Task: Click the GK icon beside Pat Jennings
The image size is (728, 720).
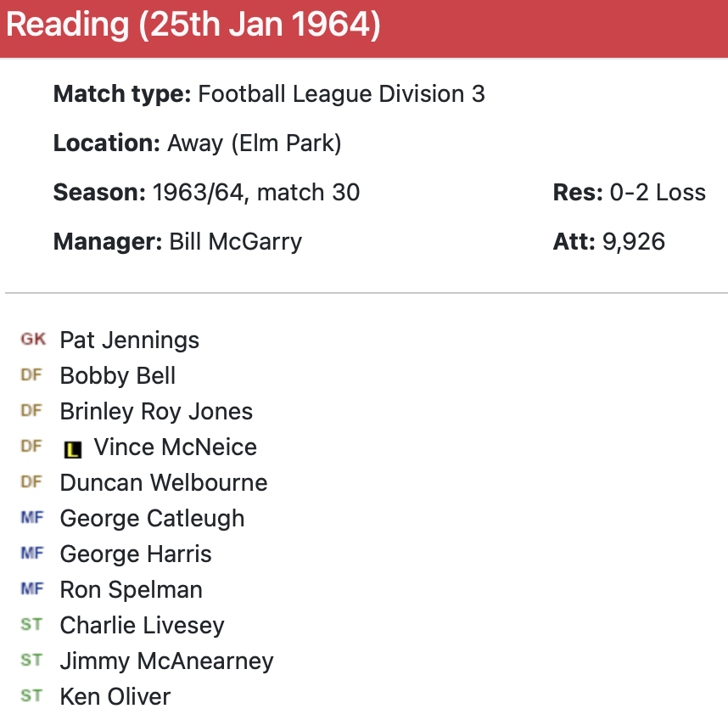Action: [x=33, y=340]
